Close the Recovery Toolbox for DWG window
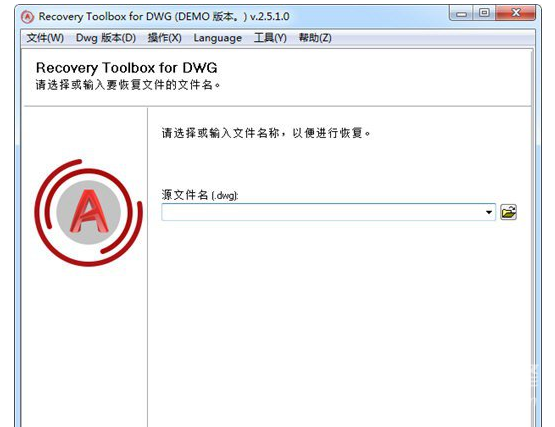 [515, 13]
